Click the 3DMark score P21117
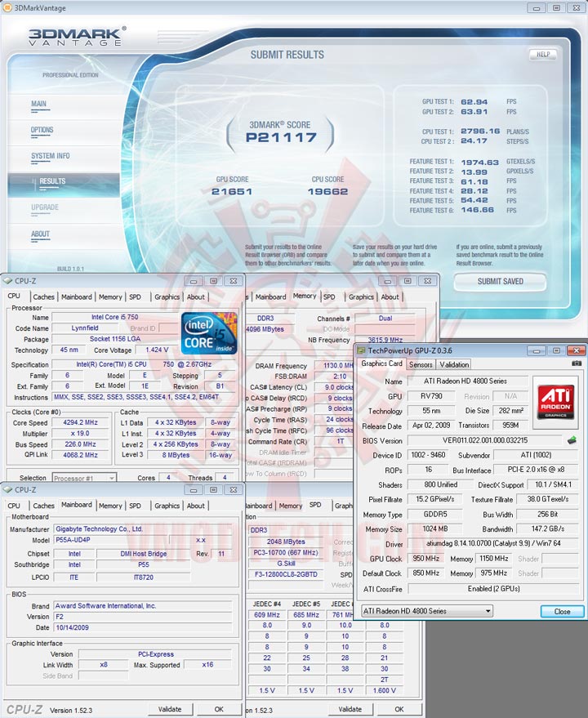588x718 pixels. click(x=281, y=137)
